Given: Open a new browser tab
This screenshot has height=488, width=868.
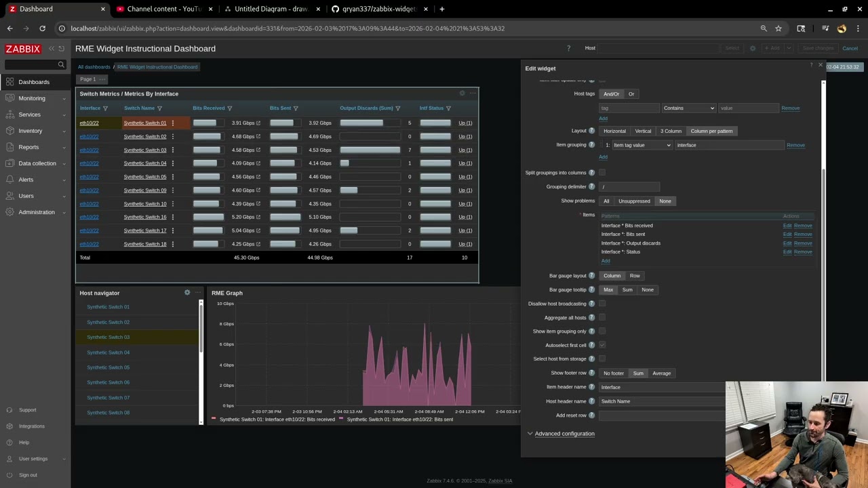Looking at the screenshot, I should point(441,9).
